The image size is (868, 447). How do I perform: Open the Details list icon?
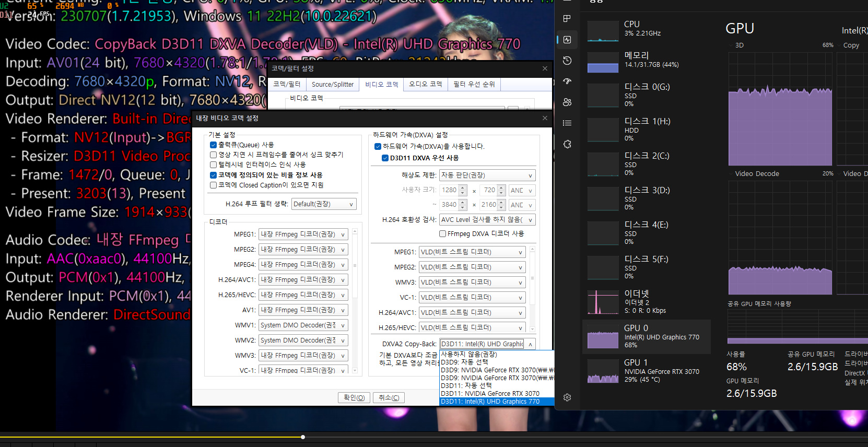567,123
